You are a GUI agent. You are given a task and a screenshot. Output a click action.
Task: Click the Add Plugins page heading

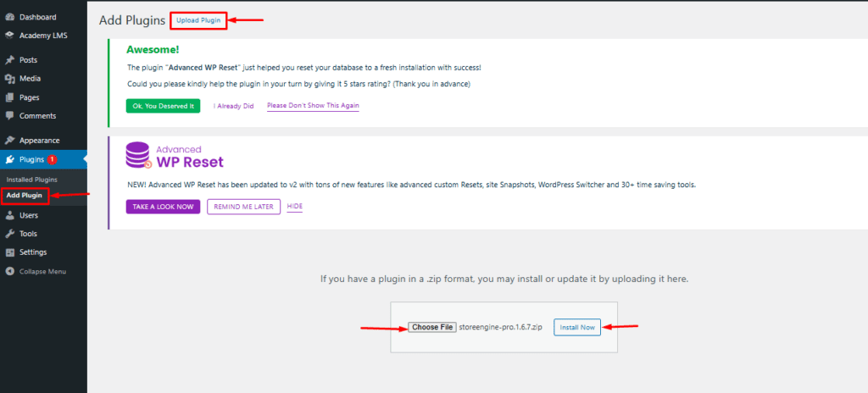coord(132,20)
